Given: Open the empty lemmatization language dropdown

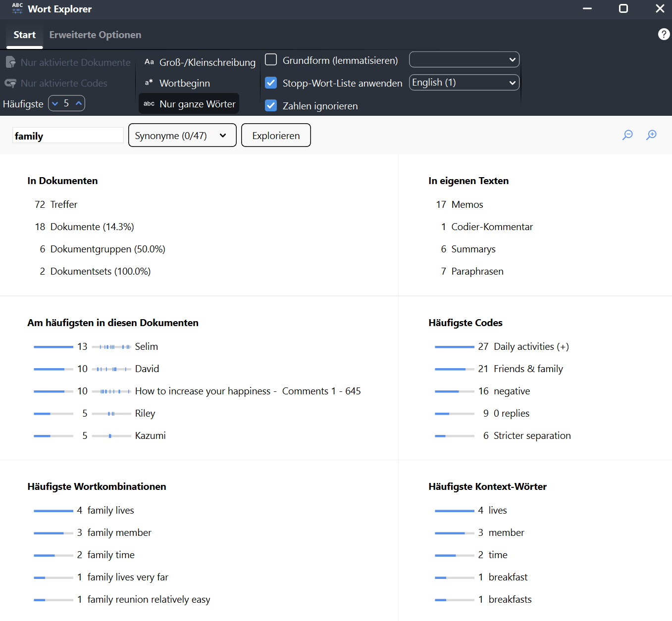Looking at the screenshot, I should [464, 60].
